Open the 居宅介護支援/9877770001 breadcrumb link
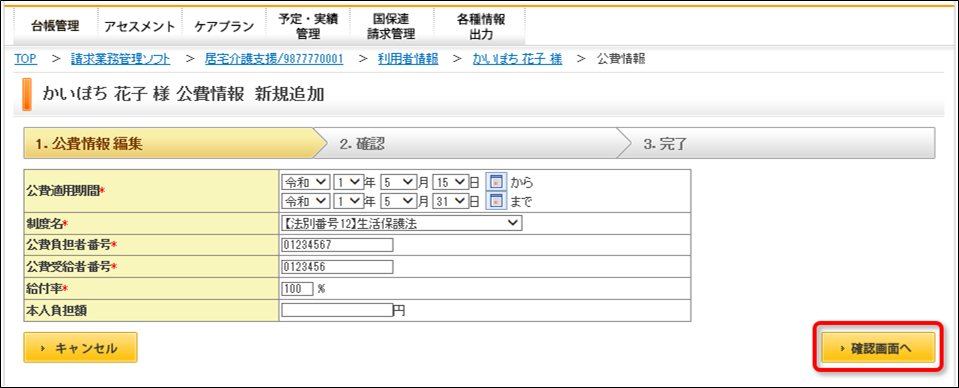 point(273,59)
